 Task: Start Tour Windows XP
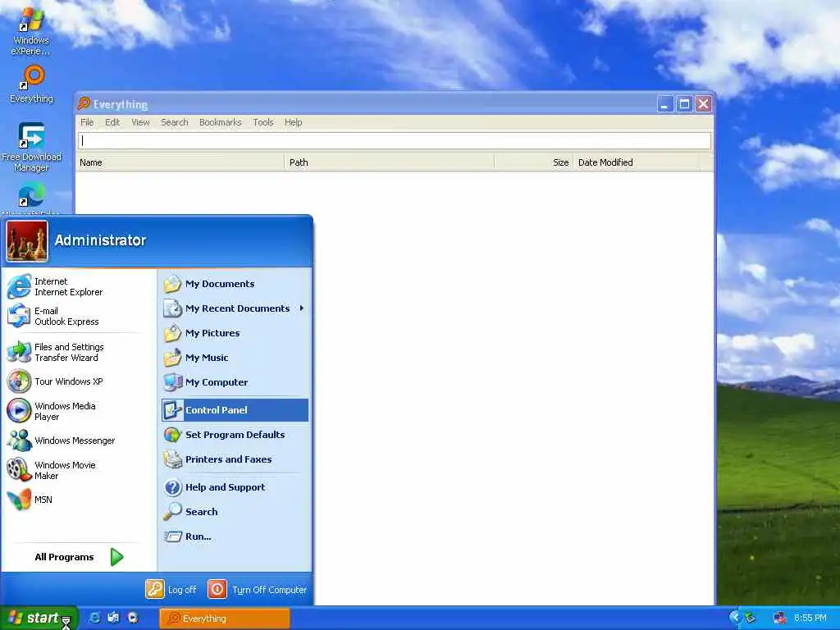point(79,381)
